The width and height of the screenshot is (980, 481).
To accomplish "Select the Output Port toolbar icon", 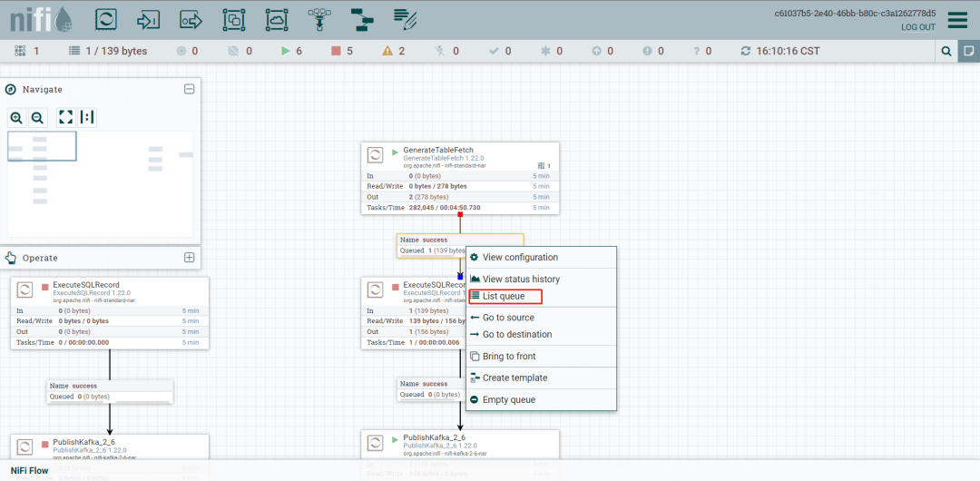I will pyautogui.click(x=191, y=20).
